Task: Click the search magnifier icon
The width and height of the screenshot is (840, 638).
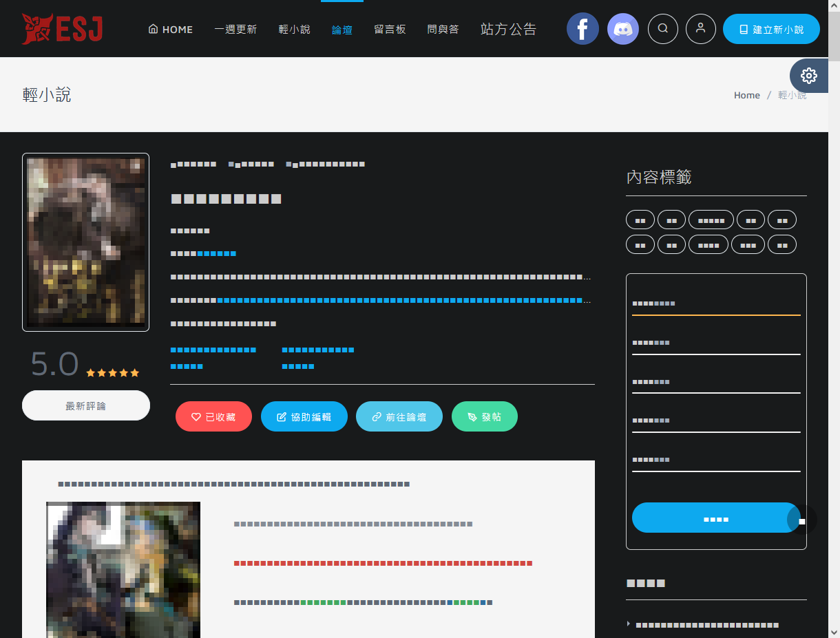Action: 663,29
